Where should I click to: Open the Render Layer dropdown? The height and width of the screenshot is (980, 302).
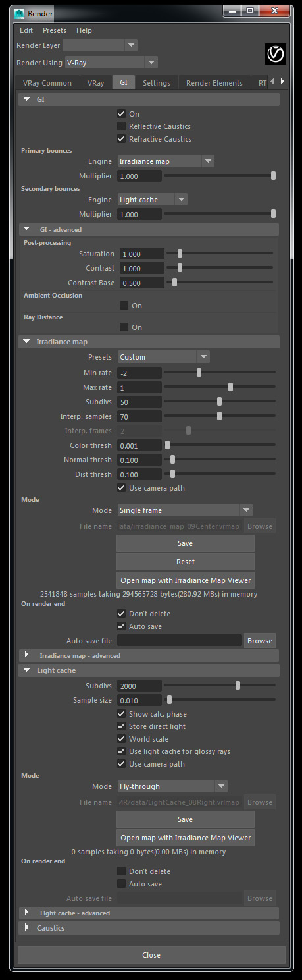tap(100, 45)
